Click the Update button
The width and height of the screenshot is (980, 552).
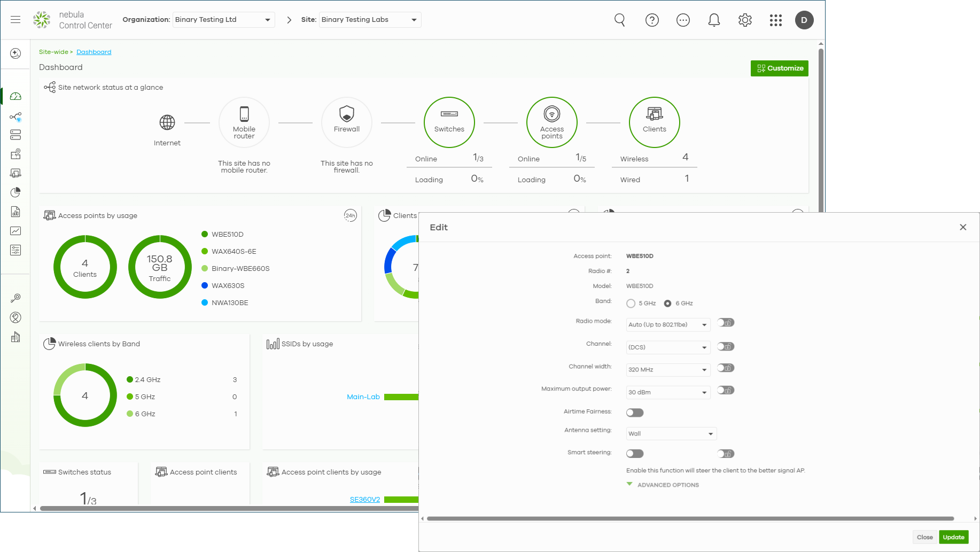953,537
